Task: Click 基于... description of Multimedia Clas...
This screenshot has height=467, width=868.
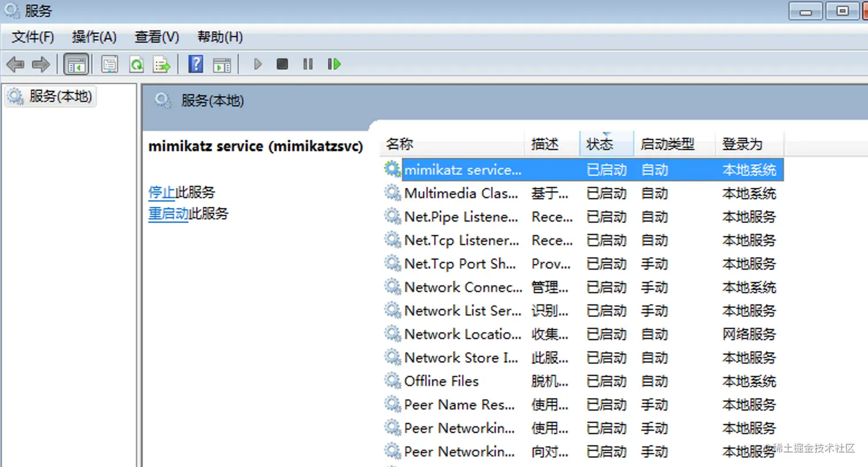Action: pos(550,194)
